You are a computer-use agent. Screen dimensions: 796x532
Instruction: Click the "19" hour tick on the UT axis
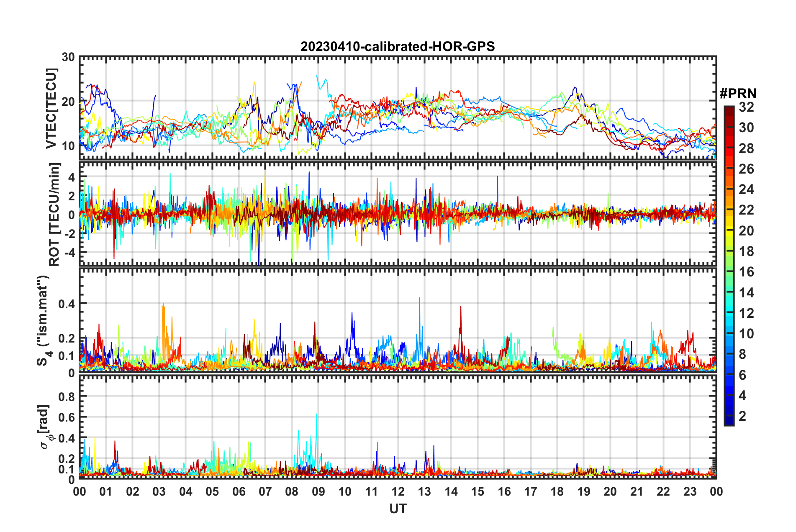(x=584, y=491)
